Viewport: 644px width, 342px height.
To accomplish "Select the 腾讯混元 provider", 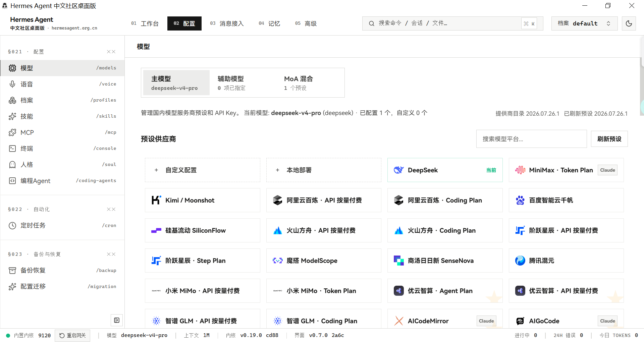I will point(566,261).
